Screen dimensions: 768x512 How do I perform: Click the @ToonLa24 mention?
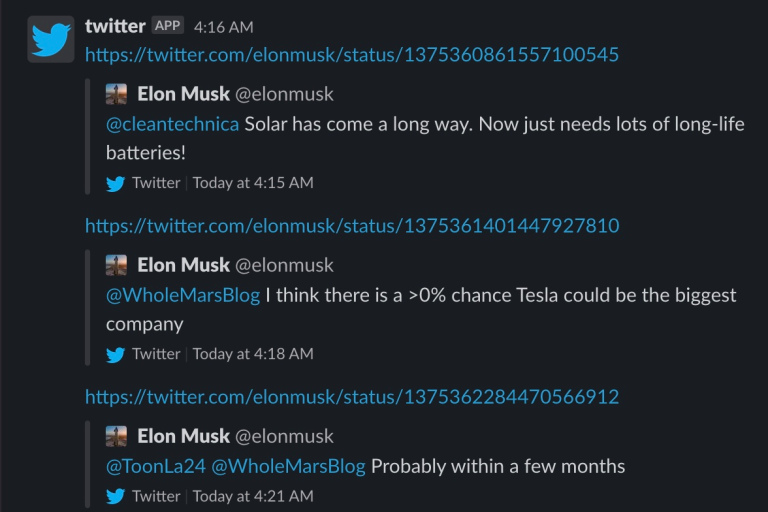[155, 466]
